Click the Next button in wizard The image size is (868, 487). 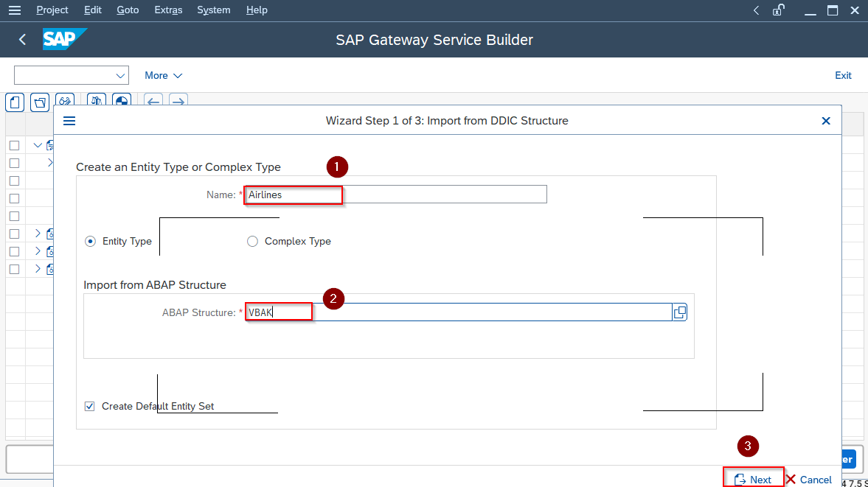[753, 480]
